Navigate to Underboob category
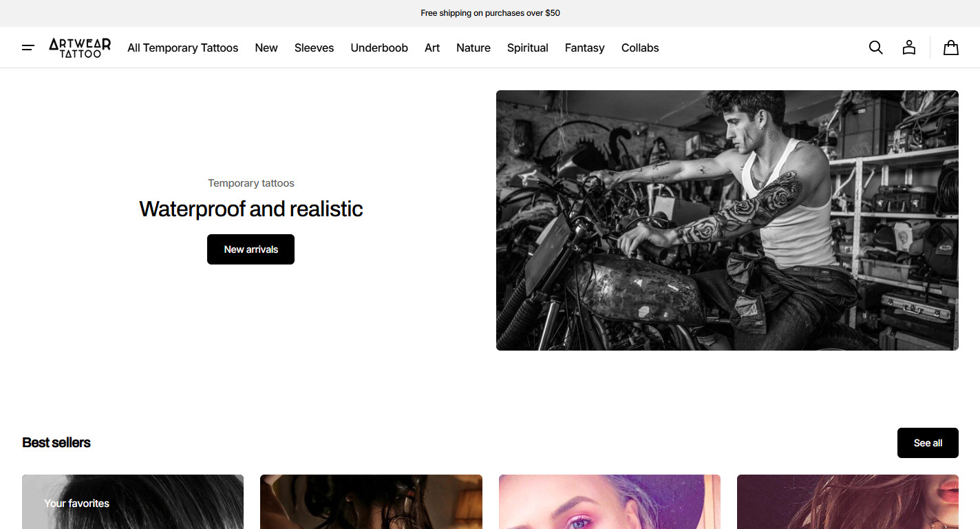980x529 pixels. 379,48
